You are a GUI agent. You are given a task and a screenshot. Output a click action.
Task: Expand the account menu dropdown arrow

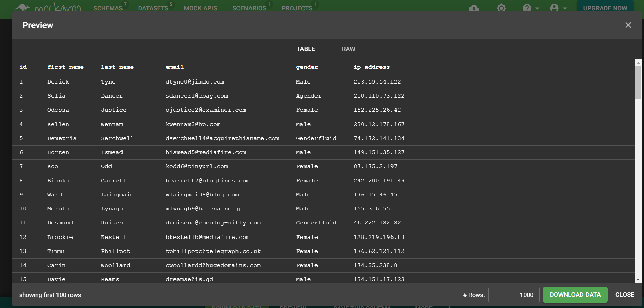(565, 8)
